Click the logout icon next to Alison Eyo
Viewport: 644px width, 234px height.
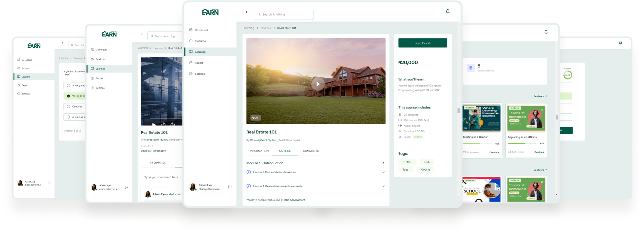pos(230,187)
